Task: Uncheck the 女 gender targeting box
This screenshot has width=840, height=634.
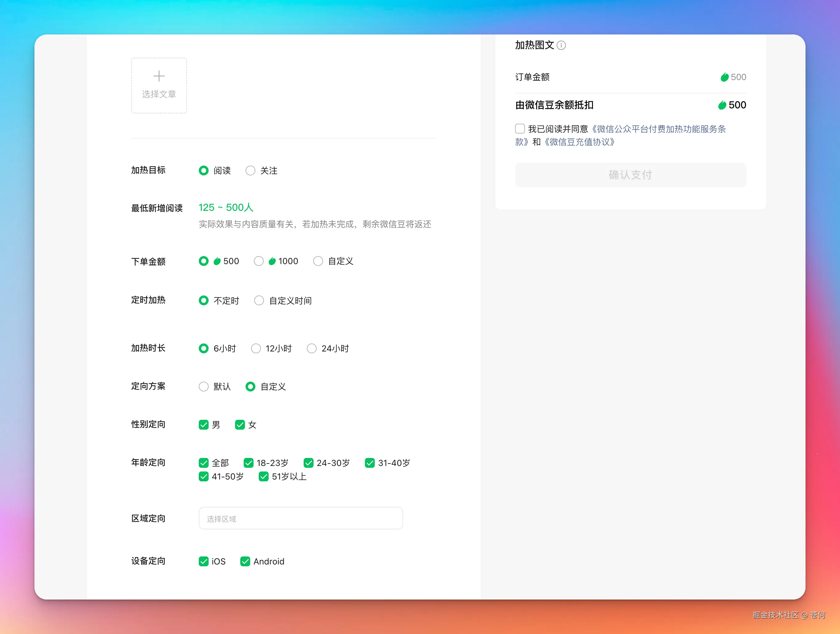Action: click(240, 425)
